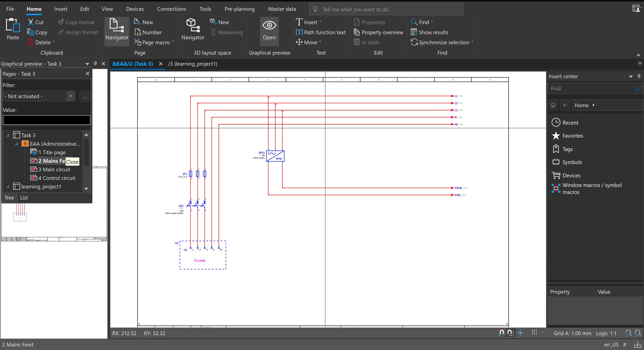Image resolution: width=644 pixels, height=350 pixels.
Task: Toggle the object snap crosshair icon
Action: (x=520, y=333)
